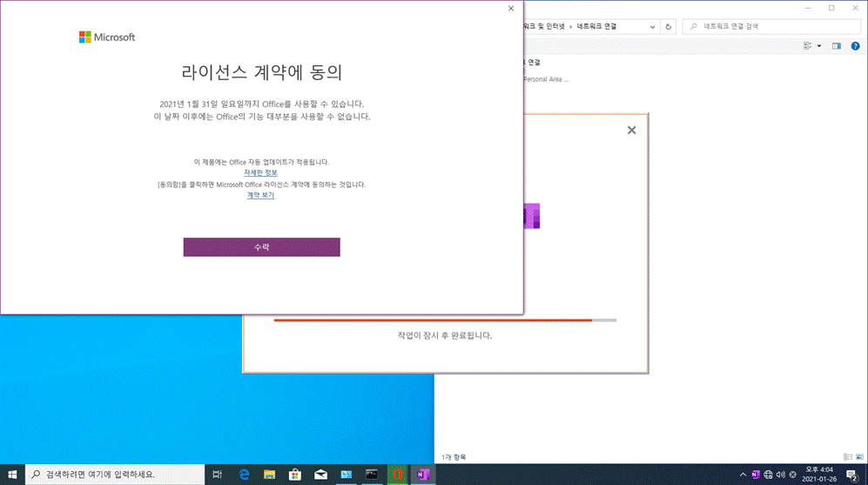Open the volume tray icon
The height and width of the screenshot is (485, 868).
point(781,475)
